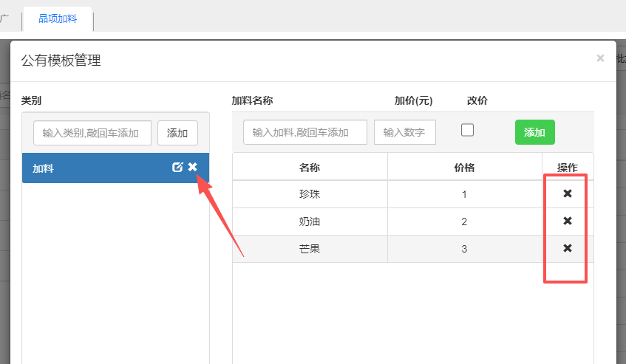The image size is (626, 364).
Task: Click the 奶油 name cell
Action: pos(310,222)
